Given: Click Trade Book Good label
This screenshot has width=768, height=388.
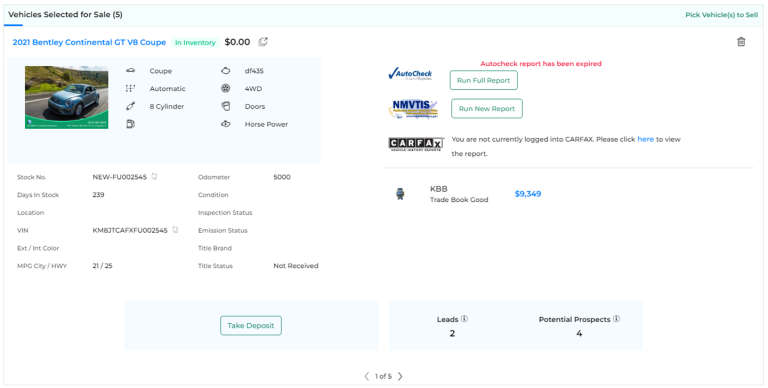Looking at the screenshot, I should [x=459, y=199].
